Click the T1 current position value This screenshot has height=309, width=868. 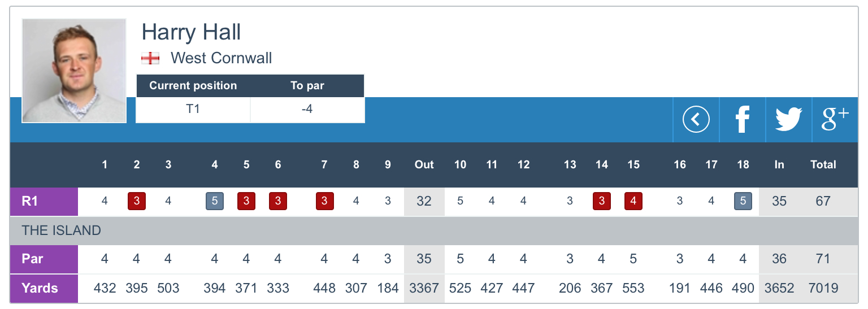193,109
